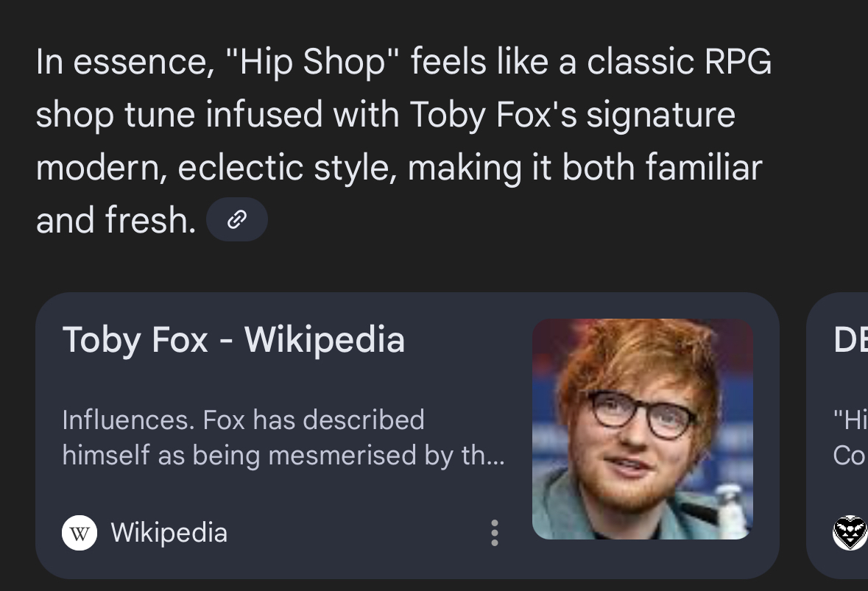The width and height of the screenshot is (868, 591).
Task: Click the "Wikipedia" source name label
Action: click(169, 532)
